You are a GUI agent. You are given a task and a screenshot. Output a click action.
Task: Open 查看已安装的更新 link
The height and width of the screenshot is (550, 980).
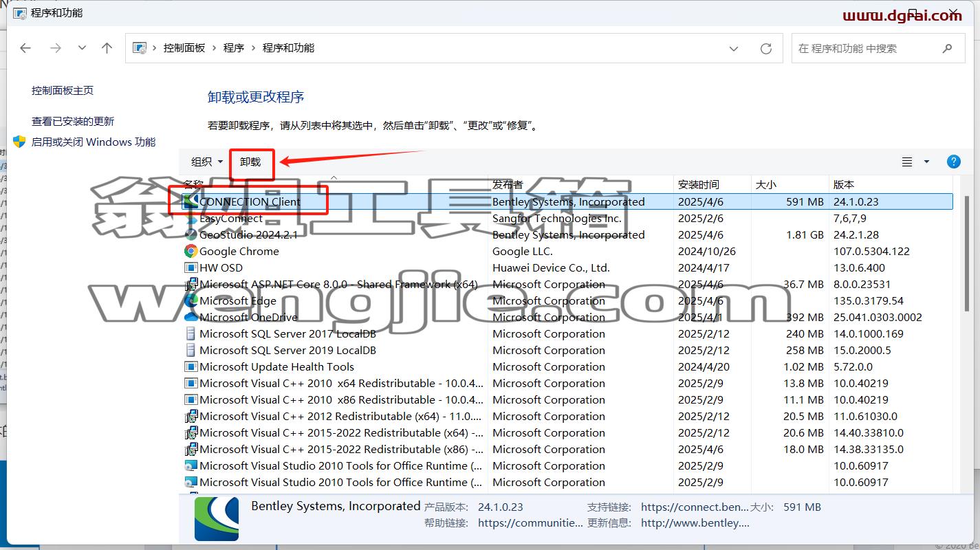(x=73, y=122)
